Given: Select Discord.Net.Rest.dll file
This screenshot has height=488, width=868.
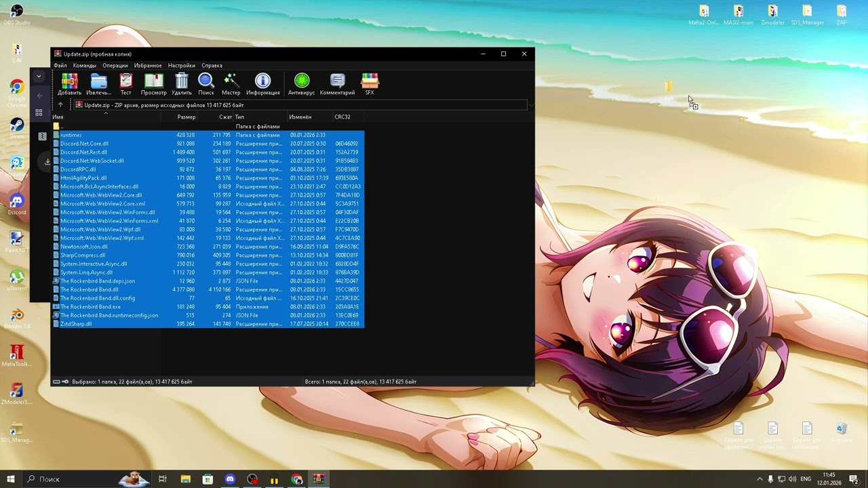Looking at the screenshot, I should [208, 152].
